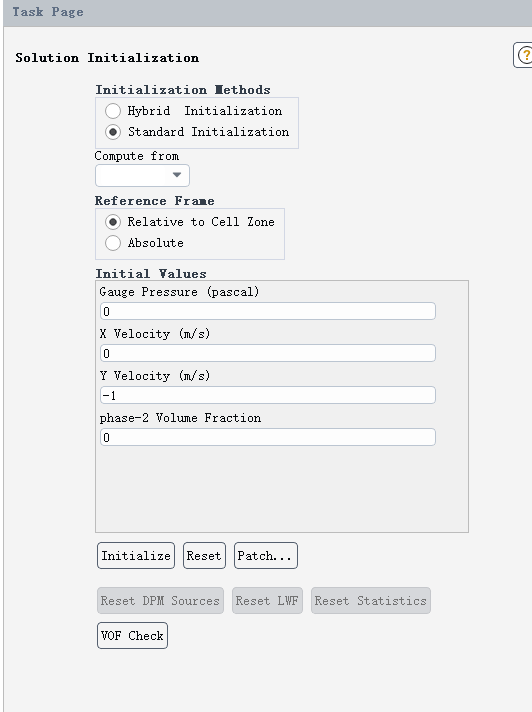The height and width of the screenshot is (712, 532).
Task: Click the Y Velocity input field
Action: coord(268,396)
